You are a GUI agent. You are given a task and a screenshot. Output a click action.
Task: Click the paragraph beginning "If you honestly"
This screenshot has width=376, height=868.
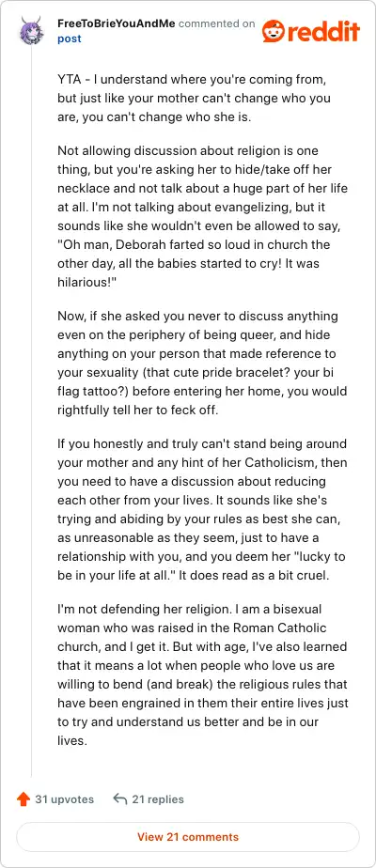[x=203, y=509]
